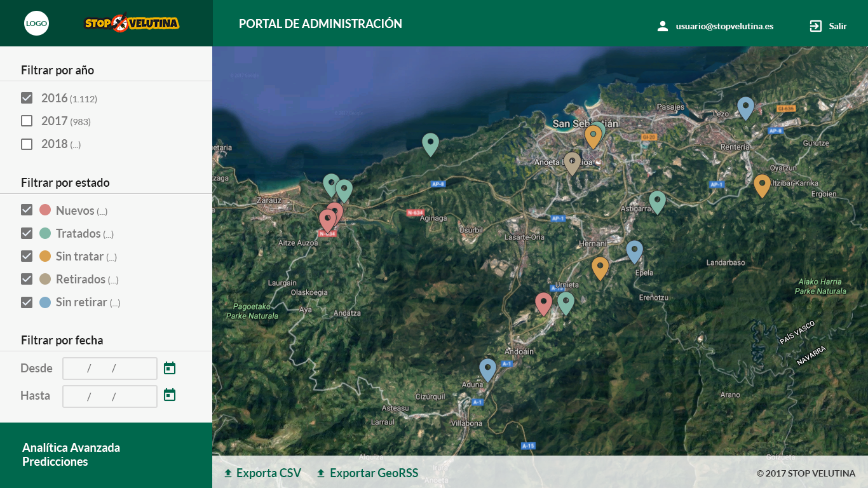The height and width of the screenshot is (488, 868).
Task: Uncheck the Nuevos status filter
Action: point(27,210)
